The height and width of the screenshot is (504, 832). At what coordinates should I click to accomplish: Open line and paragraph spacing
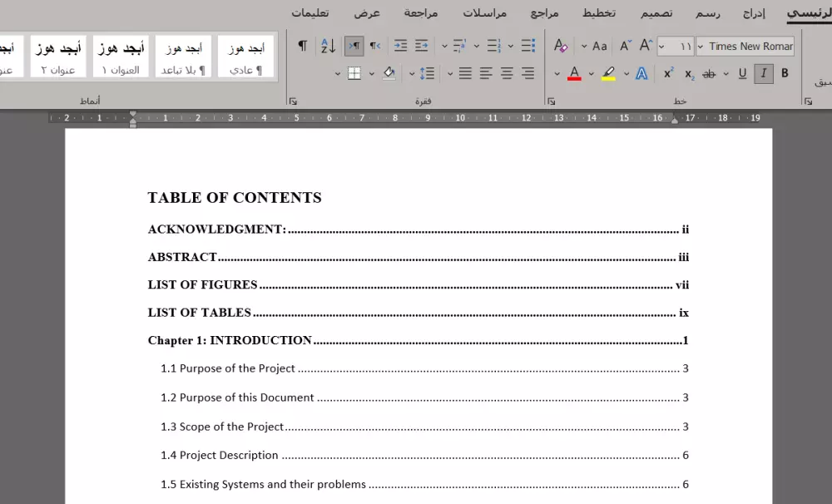(x=427, y=73)
